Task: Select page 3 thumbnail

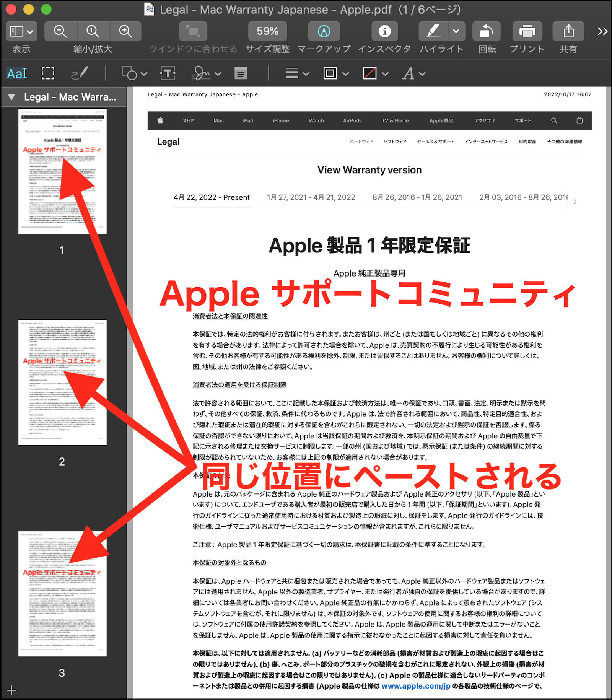Action: (62, 594)
